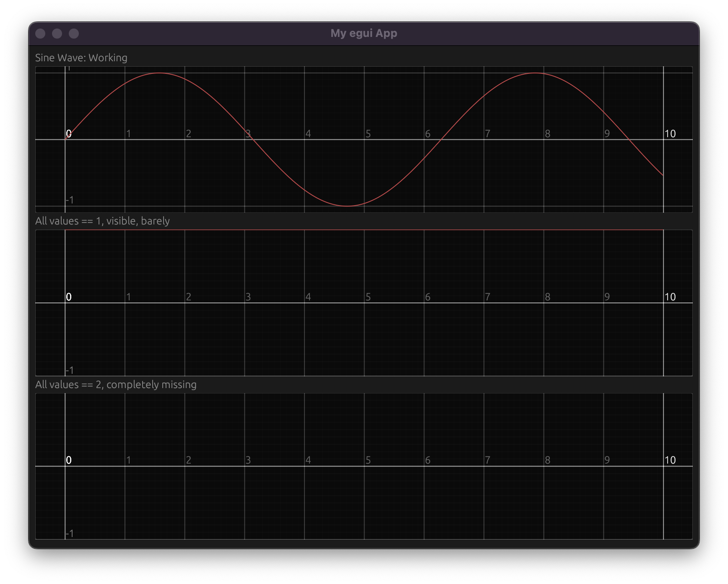Minimize the My egui App window
The image size is (728, 584).
pyautogui.click(x=57, y=34)
